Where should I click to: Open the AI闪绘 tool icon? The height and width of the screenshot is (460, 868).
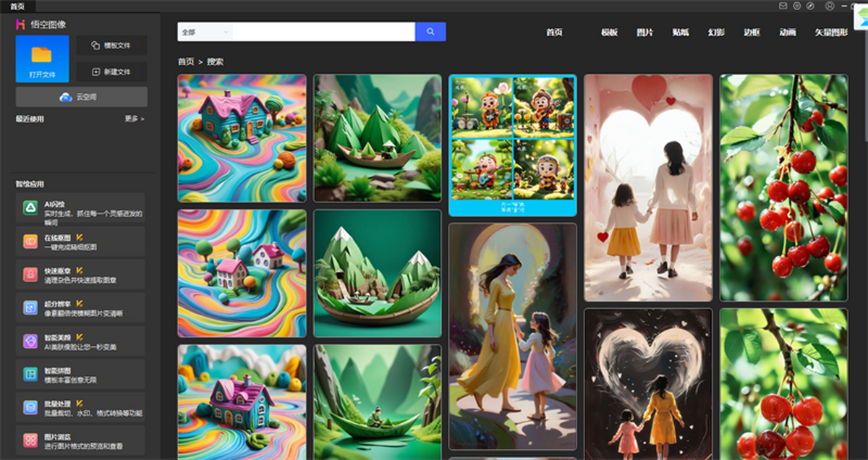point(30,209)
